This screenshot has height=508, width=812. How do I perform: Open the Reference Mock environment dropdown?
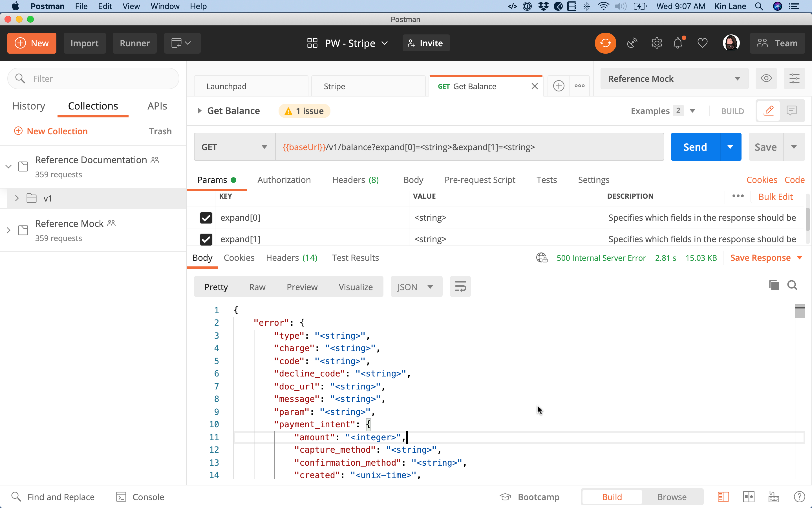pos(674,79)
